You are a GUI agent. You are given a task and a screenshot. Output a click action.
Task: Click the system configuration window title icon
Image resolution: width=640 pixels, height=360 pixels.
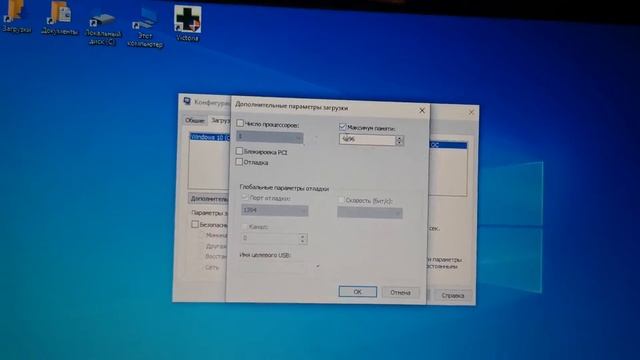click(x=187, y=101)
